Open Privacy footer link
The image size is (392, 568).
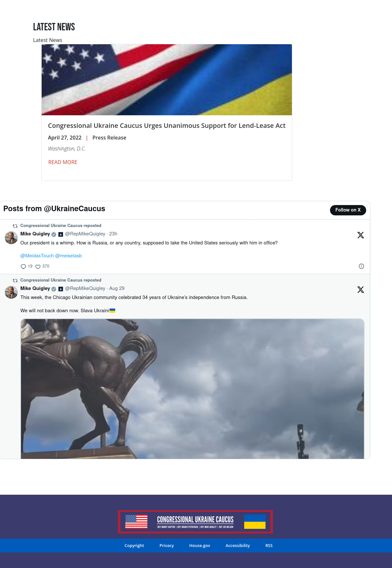[x=167, y=545]
